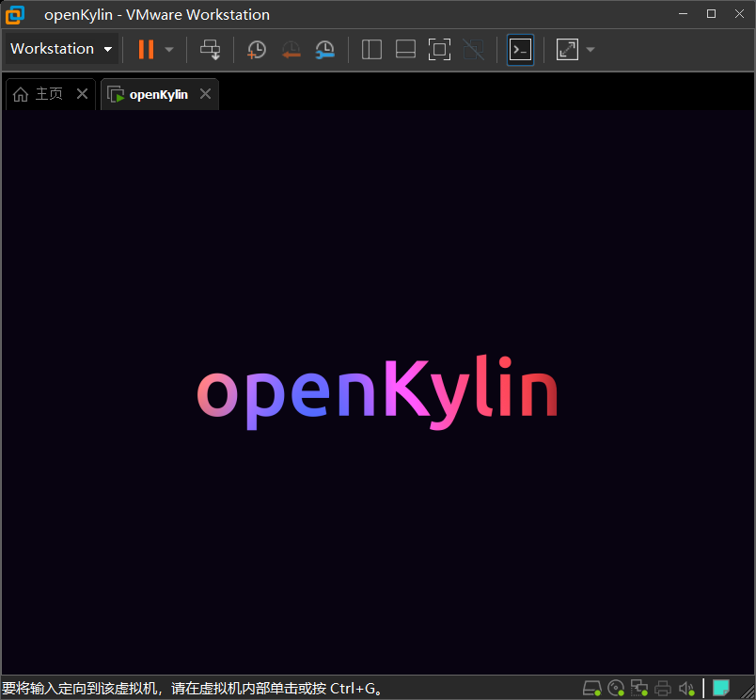This screenshot has height=700, width=756.
Task: Click the VMware Workstation title bar logo
Action: pos(15,15)
